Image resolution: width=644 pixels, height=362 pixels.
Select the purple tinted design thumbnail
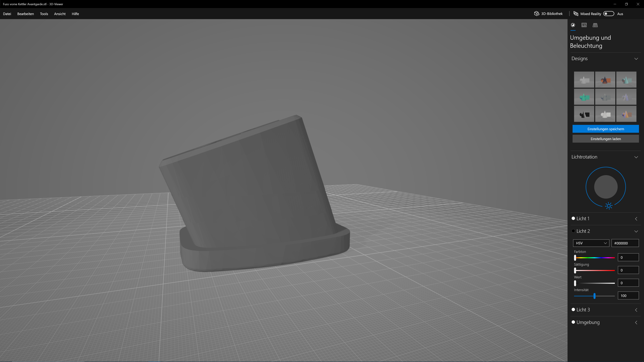coord(626,97)
